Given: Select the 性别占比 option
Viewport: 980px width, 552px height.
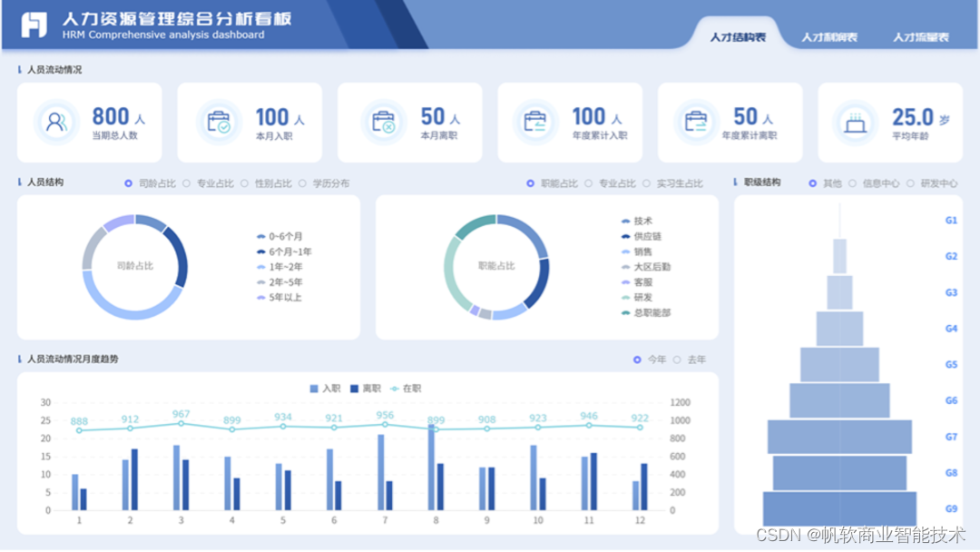Looking at the screenshot, I should coord(262,182).
